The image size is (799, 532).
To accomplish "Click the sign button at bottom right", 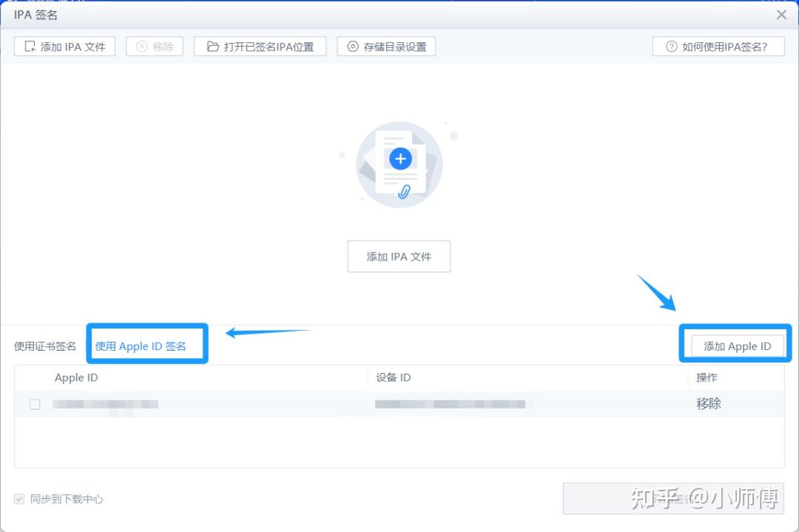I will (x=672, y=499).
